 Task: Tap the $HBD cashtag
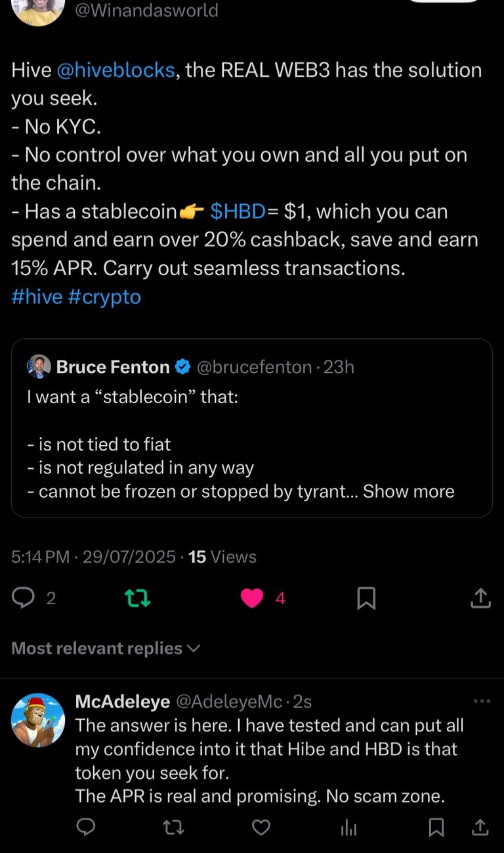[238, 211]
